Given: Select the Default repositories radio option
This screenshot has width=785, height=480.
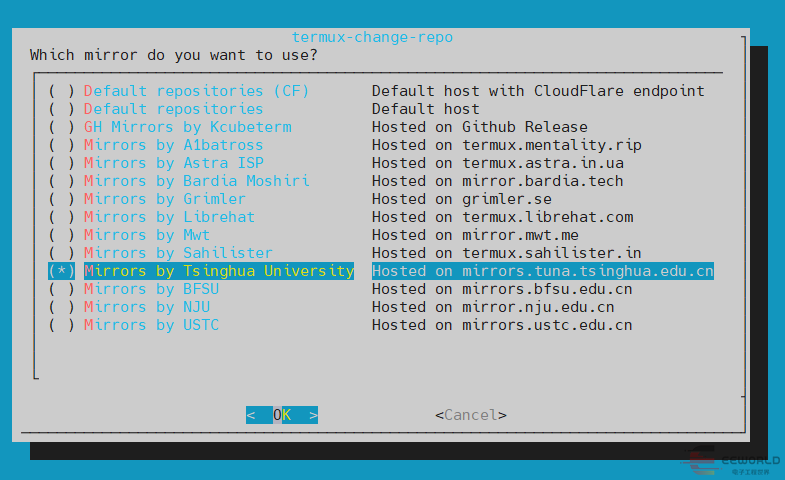Looking at the screenshot, I should pyautogui.click(x=61, y=109).
